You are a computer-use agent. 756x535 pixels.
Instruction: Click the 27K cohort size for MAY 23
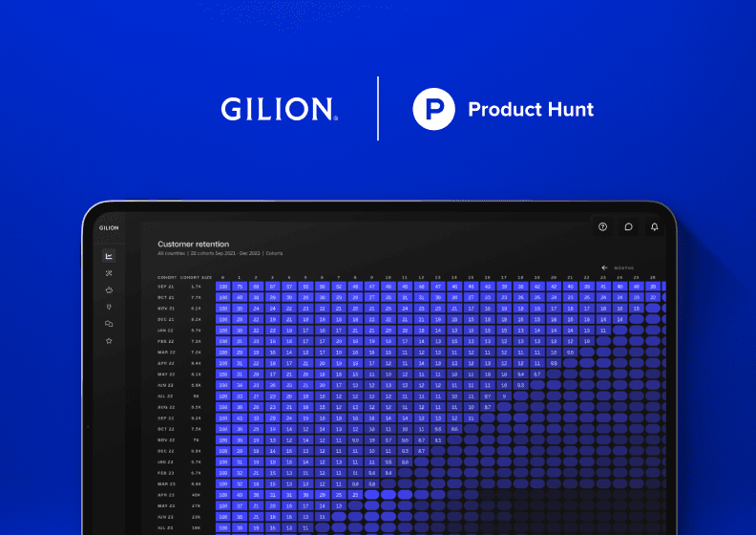pyautogui.click(x=197, y=506)
